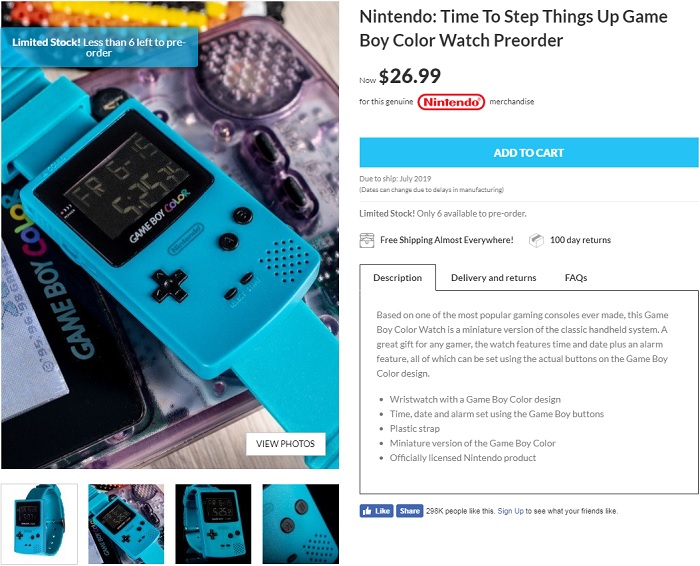Click the Nintendo logo badge

point(451,102)
